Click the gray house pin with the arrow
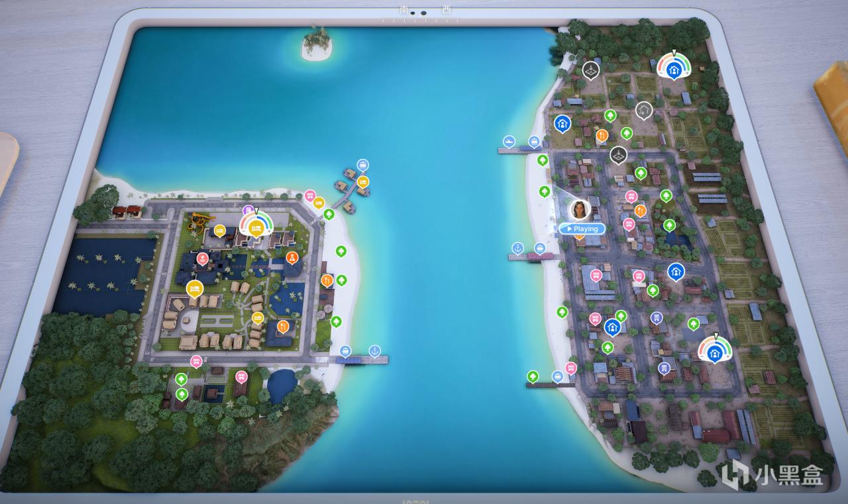Image resolution: width=848 pixels, height=504 pixels. (644, 109)
